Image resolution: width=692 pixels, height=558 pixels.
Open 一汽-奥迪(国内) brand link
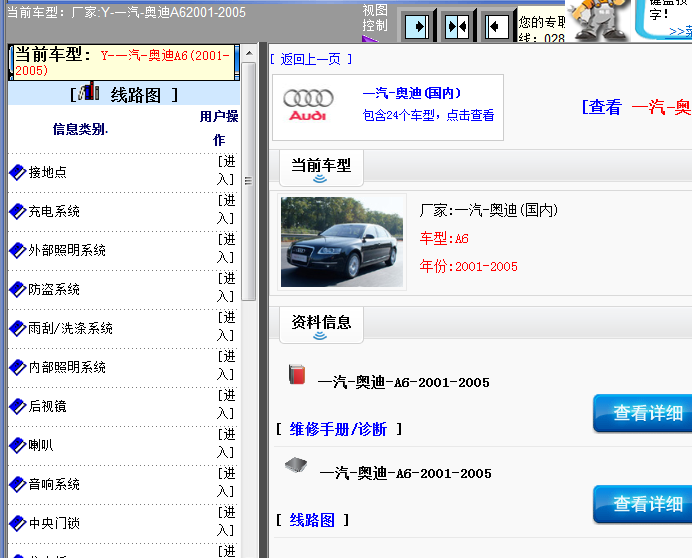(412, 93)
